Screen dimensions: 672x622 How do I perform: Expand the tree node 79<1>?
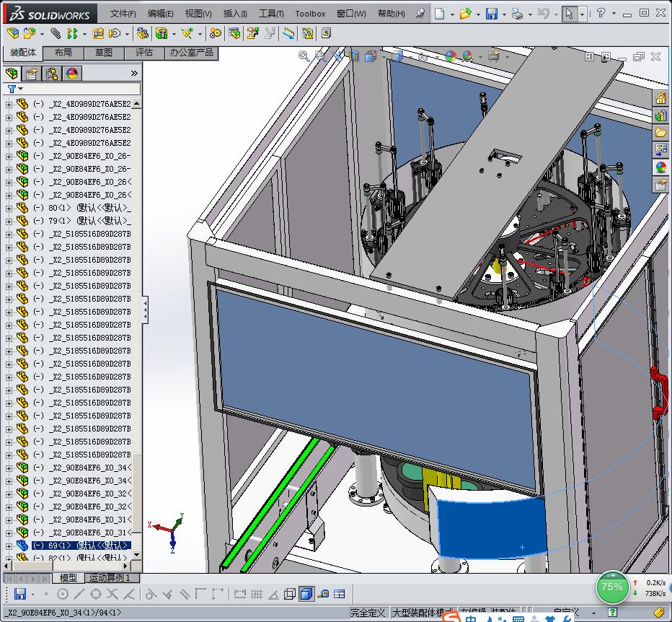[9, 222]
